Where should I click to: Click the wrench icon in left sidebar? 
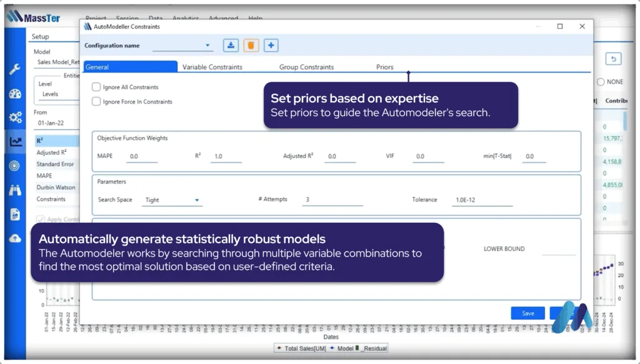(x=16, y=70)
